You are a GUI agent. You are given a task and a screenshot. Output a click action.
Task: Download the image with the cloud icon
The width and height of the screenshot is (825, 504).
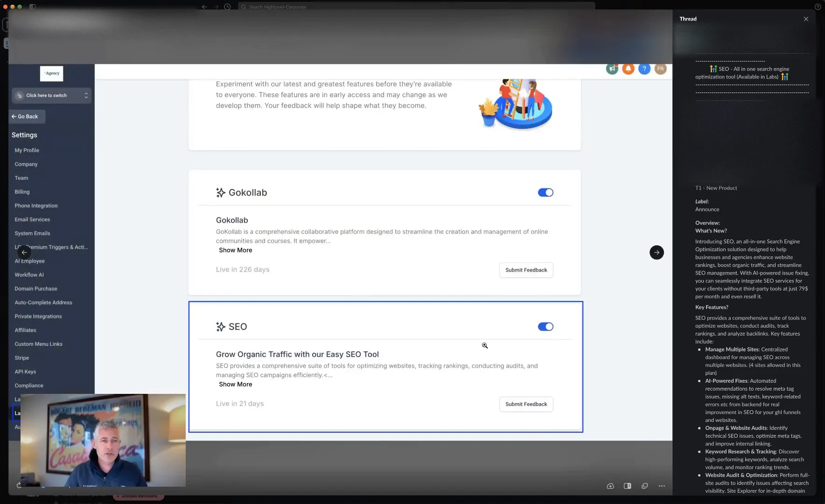pos(610,486)
